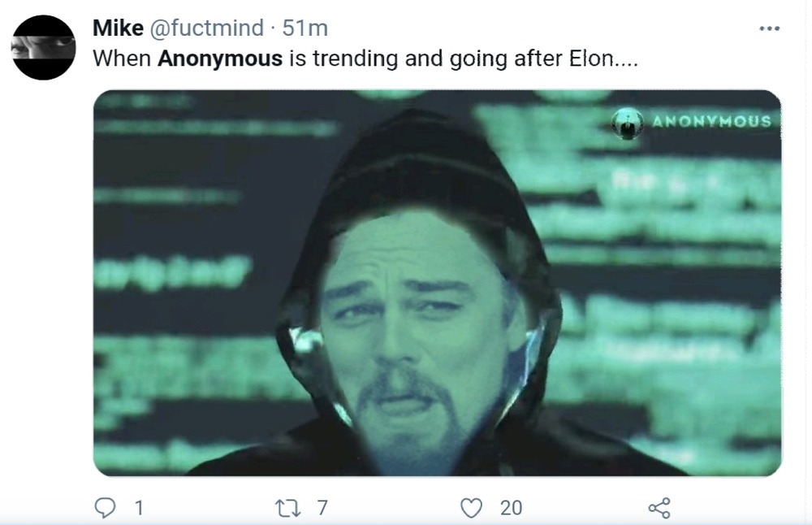Image resolution: width=812 pixels, height=525 pixels.
Task: Click the retweet count showing 7
Action: point(322,508)
